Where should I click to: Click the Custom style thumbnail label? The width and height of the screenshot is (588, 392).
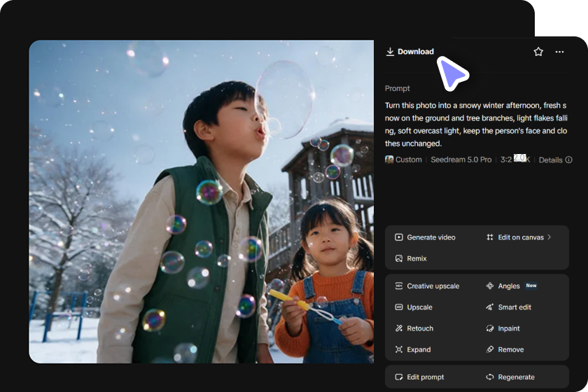(403, 160)
